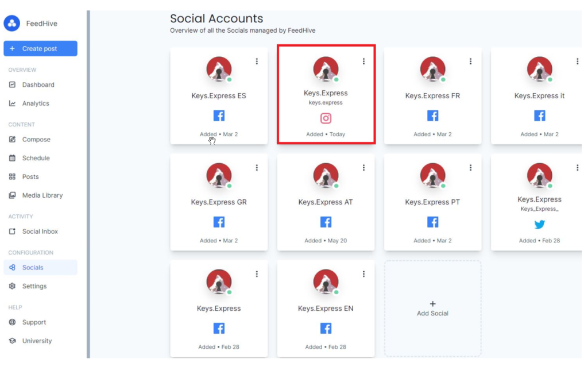Click the Twitter bird icon on Keys.Express card
Image resolution: width=588 pixels, height=366 pixels.
click(x=539, y=225)
